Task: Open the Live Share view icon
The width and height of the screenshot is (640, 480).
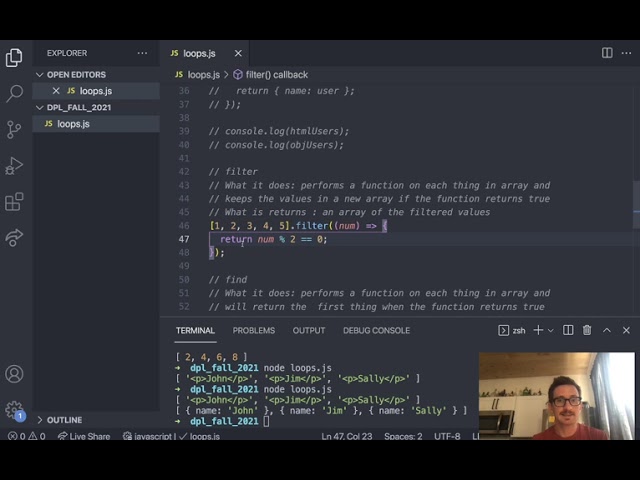Action: click(x=14, y=238)
